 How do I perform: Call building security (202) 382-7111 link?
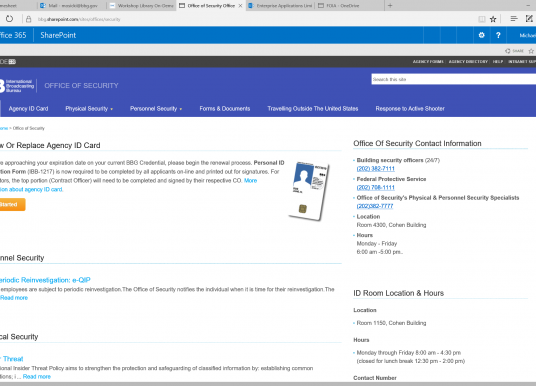coord(375,169)
